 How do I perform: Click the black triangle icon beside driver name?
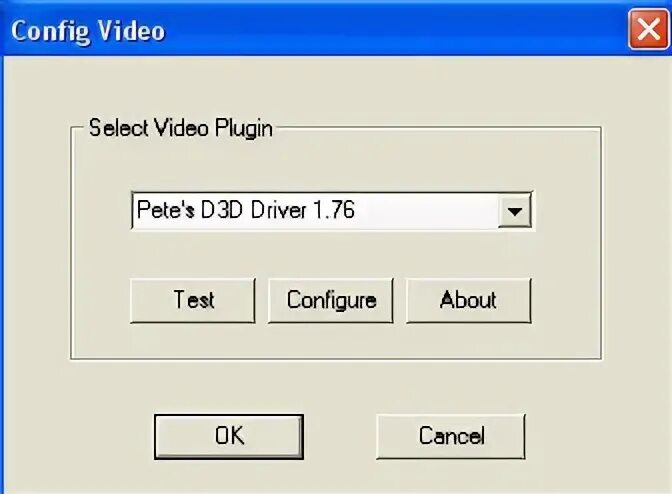514,211
